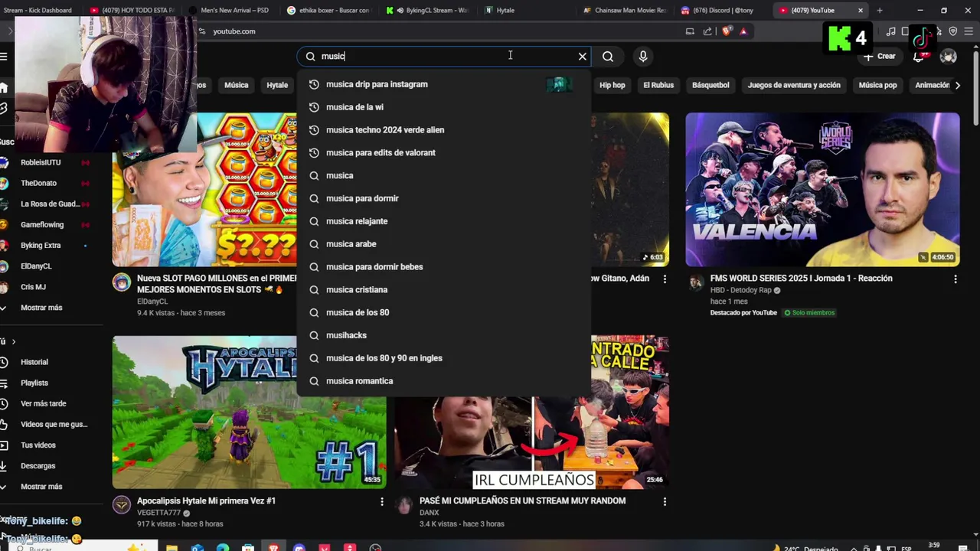Choose suggestion 'musica de los 80'

pos(444,312)
